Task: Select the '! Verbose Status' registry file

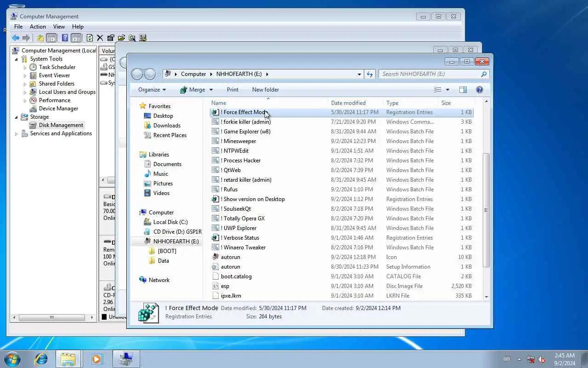Action: (341, 238)
